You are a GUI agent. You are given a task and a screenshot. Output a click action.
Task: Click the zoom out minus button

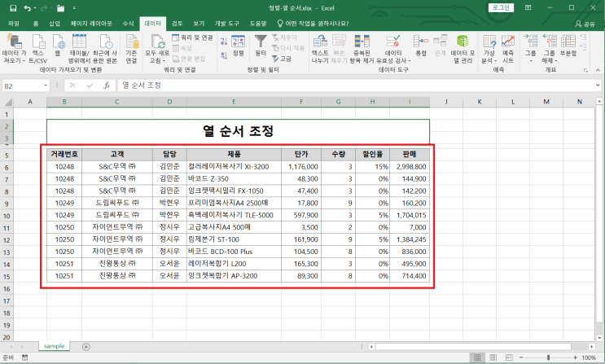[521, 357]
